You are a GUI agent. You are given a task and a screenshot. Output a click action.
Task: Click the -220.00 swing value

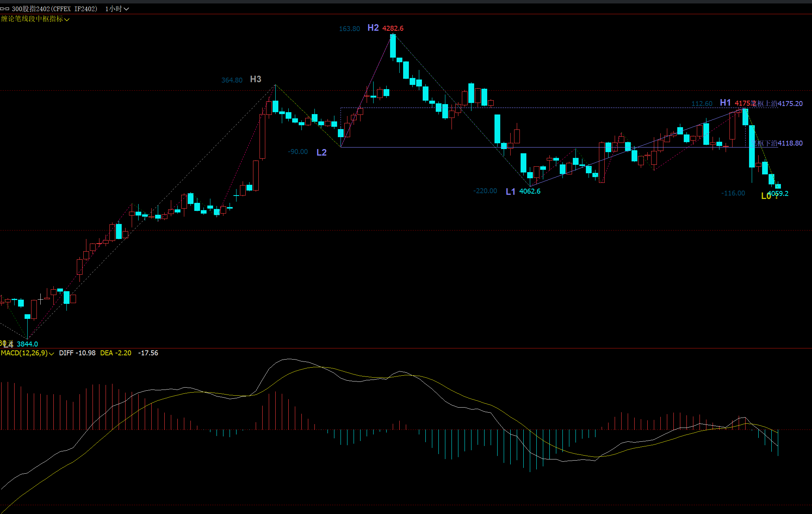point(485,191)
